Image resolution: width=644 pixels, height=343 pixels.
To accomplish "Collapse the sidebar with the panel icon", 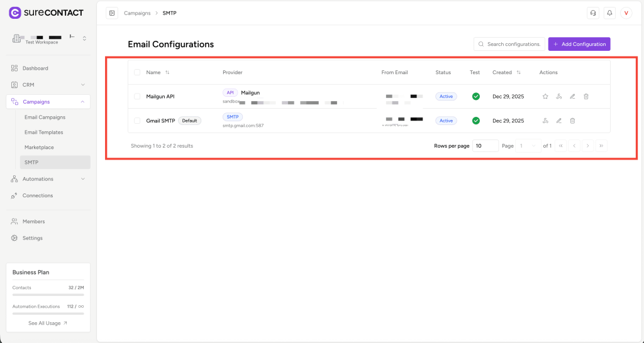I will coord(112,13).
